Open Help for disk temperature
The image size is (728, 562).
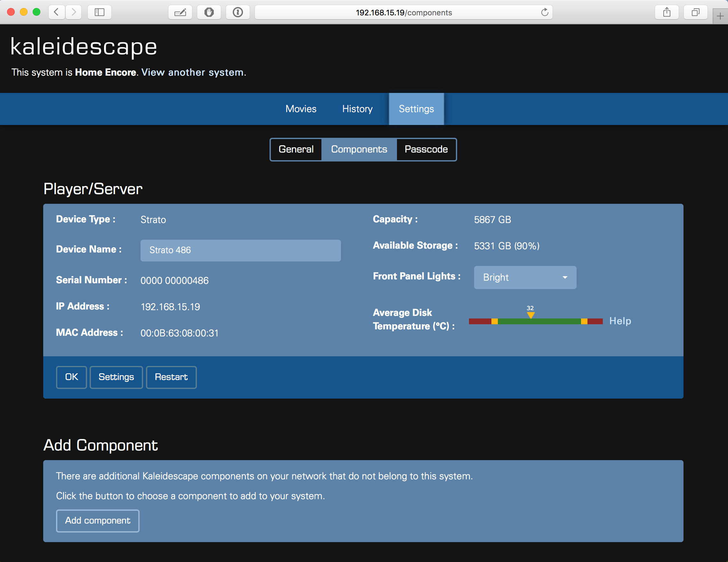pyautogui.click(x=620, y=321)
